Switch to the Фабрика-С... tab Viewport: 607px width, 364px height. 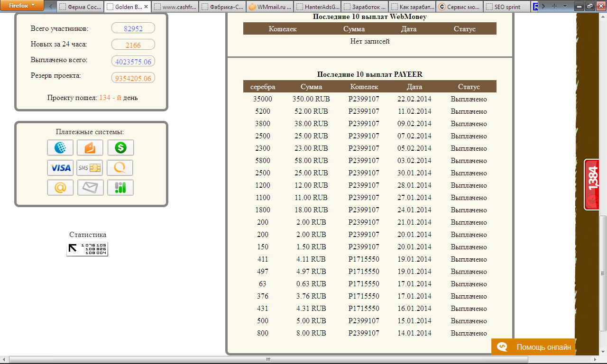click(x=222, y=7)
